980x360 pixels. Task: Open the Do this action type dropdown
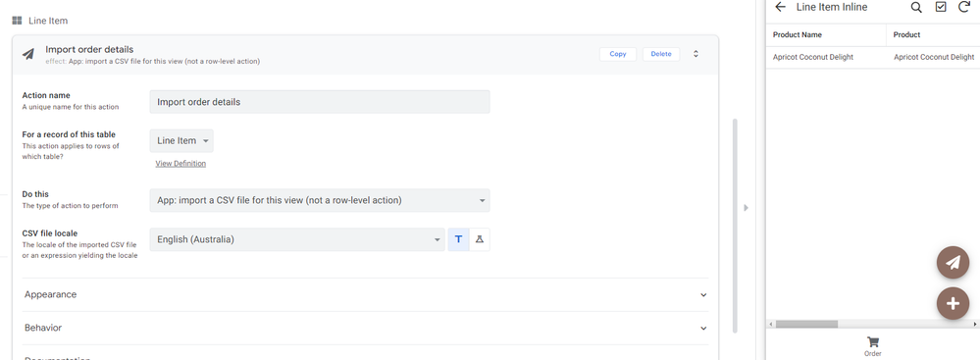[x=320, y=200]
